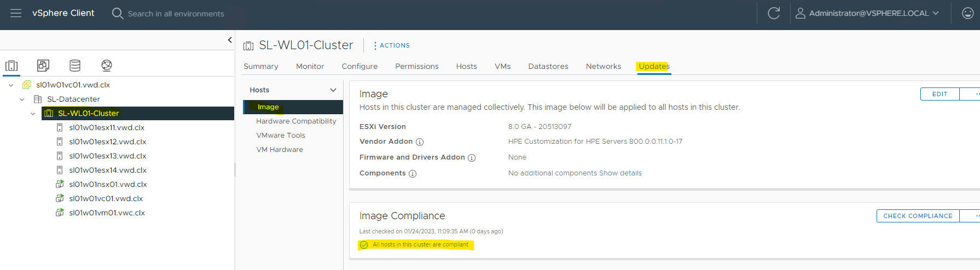Click the info icon next to Vendor Addon
Viewport: 980px width, 270px height.
tap(420, 142)
